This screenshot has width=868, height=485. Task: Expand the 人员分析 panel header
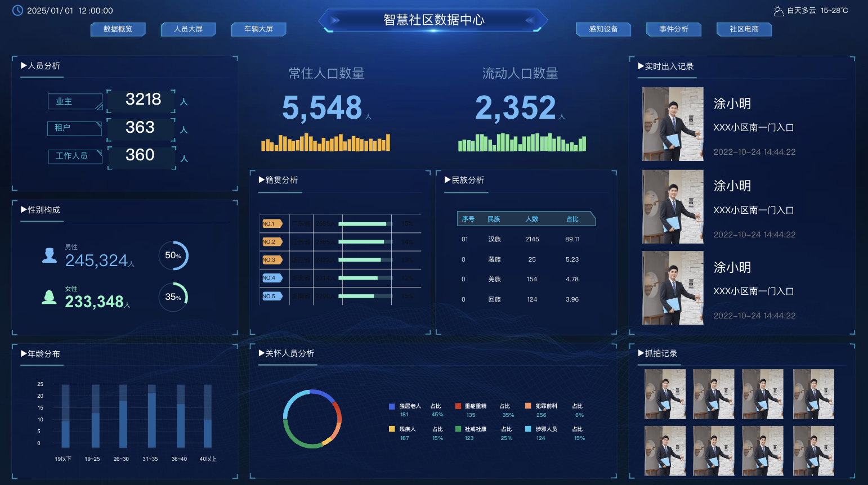tap(41, 66)
